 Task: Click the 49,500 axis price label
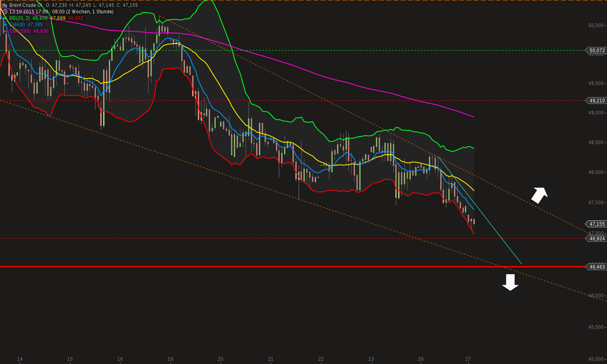tap(596, 83)
